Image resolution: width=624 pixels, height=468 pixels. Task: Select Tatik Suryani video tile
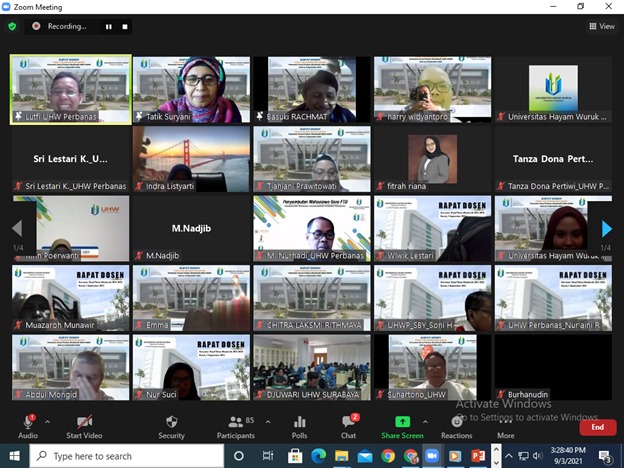point(191,90)
